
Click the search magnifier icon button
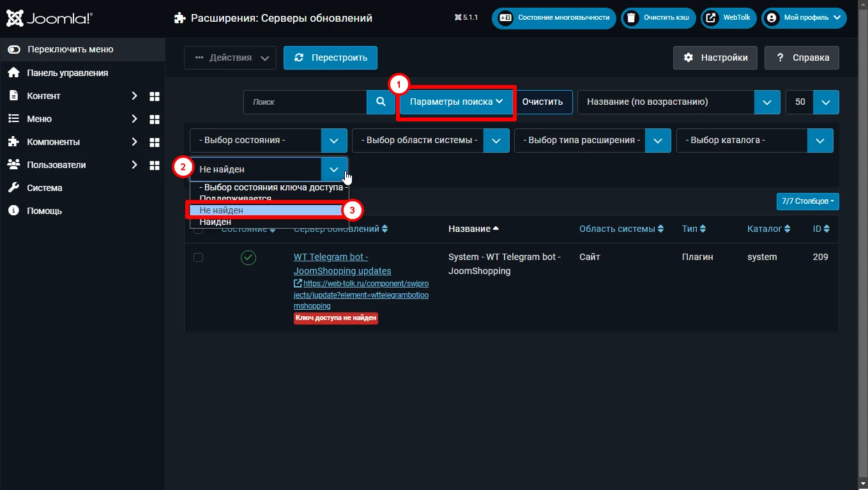click(381, 102)
